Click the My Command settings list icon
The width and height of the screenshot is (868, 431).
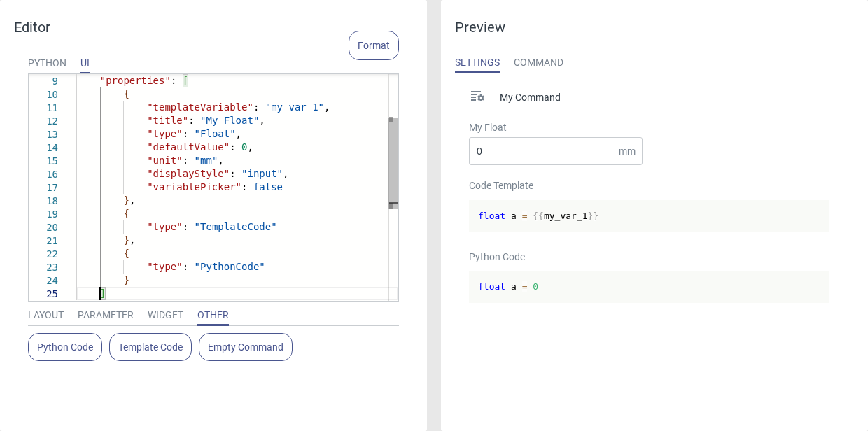tap(477, 97)
